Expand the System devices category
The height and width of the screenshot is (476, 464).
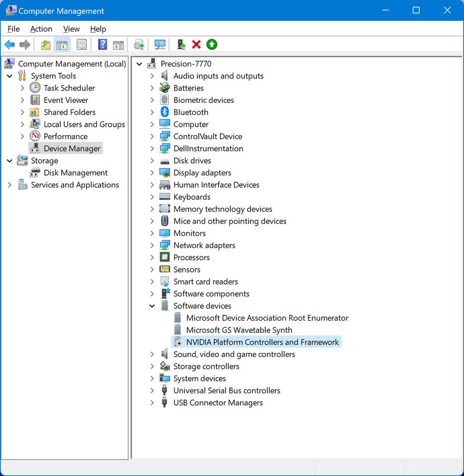[x=152, y=378]
